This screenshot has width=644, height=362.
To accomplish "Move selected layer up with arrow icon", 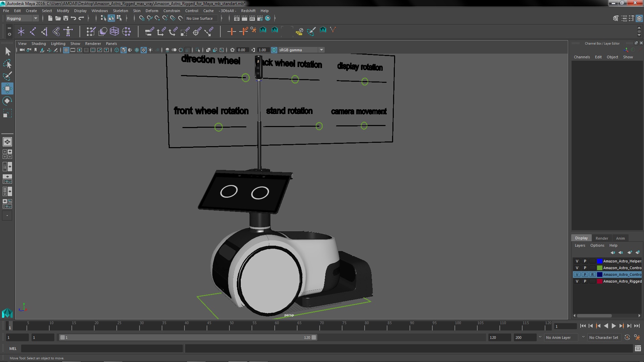I will (613, 252).
